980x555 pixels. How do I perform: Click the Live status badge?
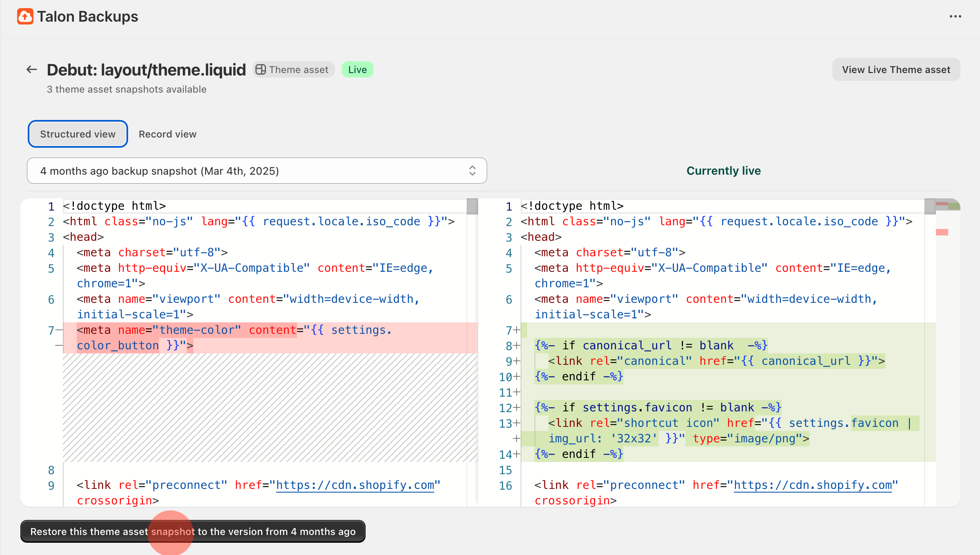pos(357,70)
